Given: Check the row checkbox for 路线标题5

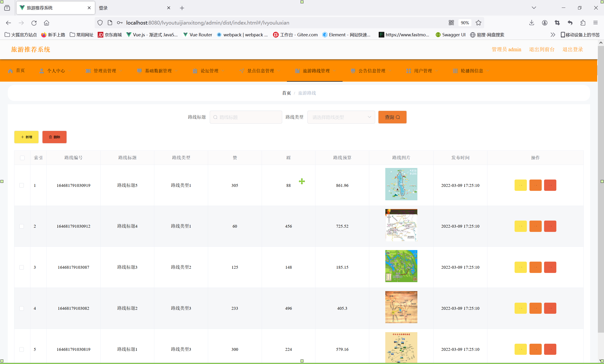Looking at the screenshot, I should point(22,185).
